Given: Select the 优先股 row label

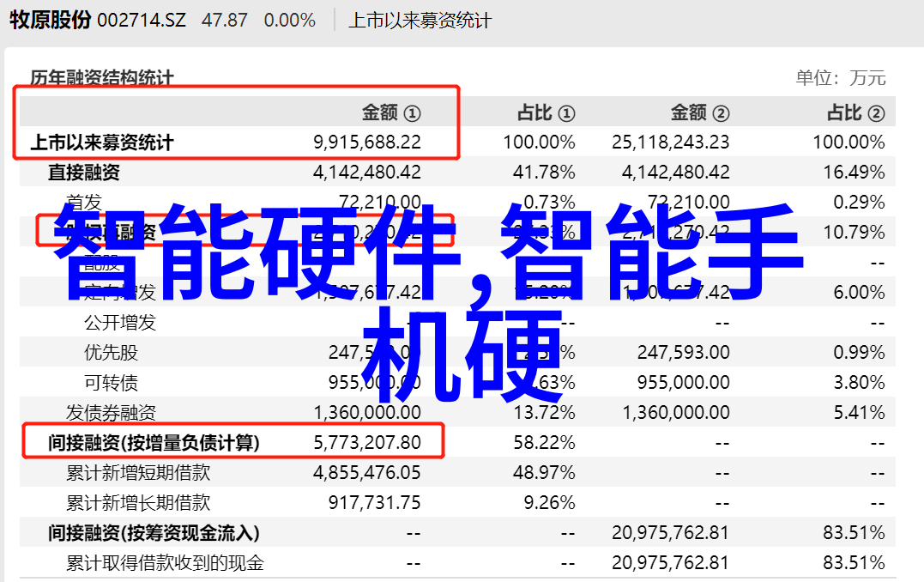Looking at the screenshot, I should coord(111,353).
